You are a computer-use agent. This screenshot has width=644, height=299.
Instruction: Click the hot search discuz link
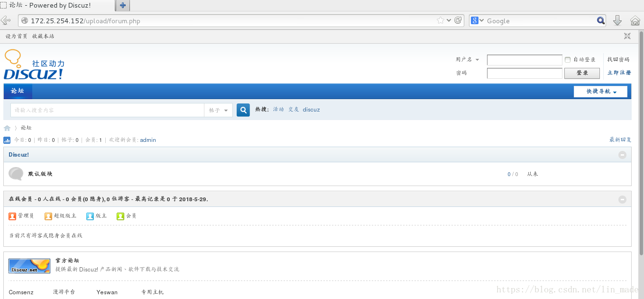point(311,110)
